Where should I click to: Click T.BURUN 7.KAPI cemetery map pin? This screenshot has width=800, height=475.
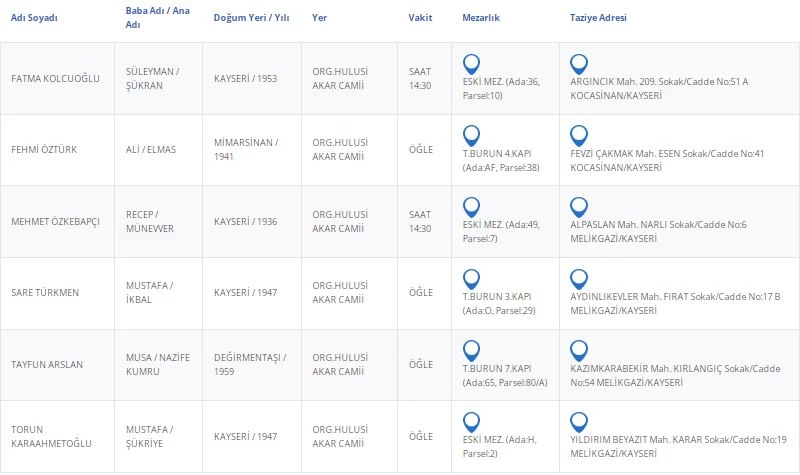tap(472, 350)
